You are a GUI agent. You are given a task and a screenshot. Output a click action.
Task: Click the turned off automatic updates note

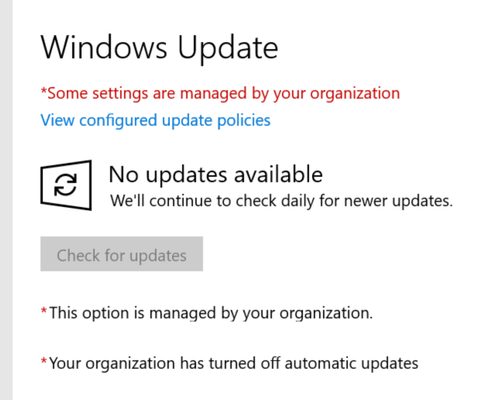229,363
